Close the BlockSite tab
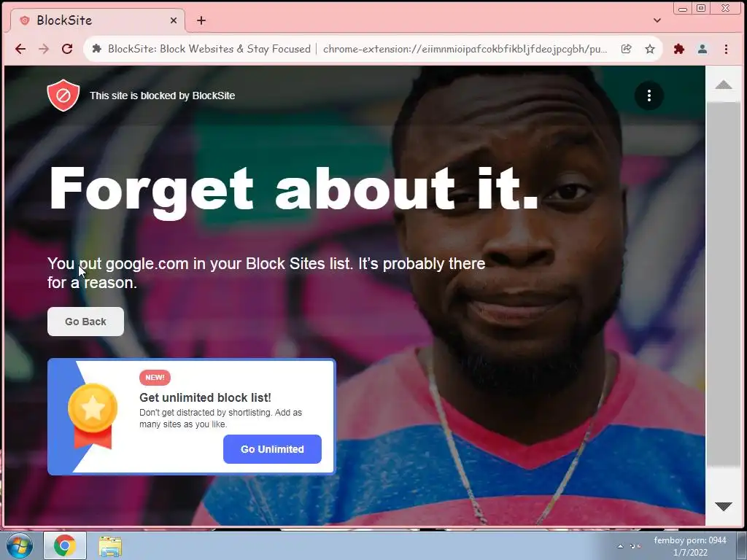The height and width of the screenshot is (560, 747). (x=174, y=20)
